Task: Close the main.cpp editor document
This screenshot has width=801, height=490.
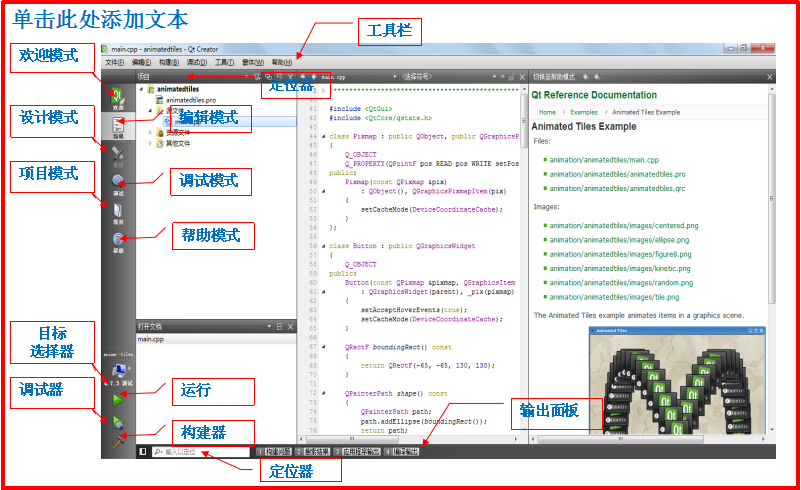Action: click(522, 77)
